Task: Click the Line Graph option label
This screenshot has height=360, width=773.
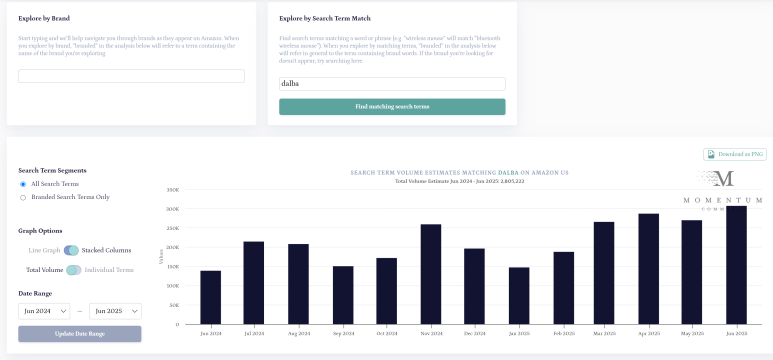Action: coord(44,251)
